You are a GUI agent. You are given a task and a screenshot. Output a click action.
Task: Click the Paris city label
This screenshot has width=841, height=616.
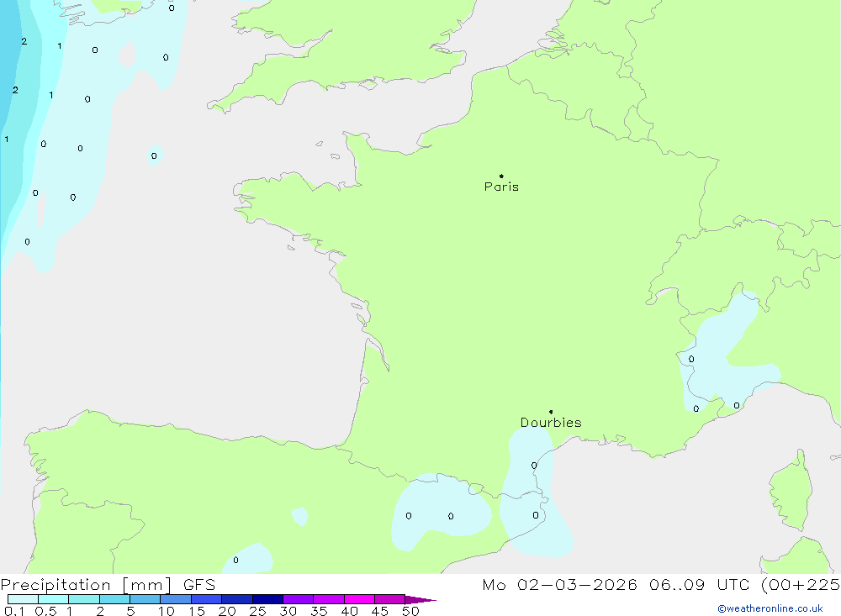[x=501, y=187]
